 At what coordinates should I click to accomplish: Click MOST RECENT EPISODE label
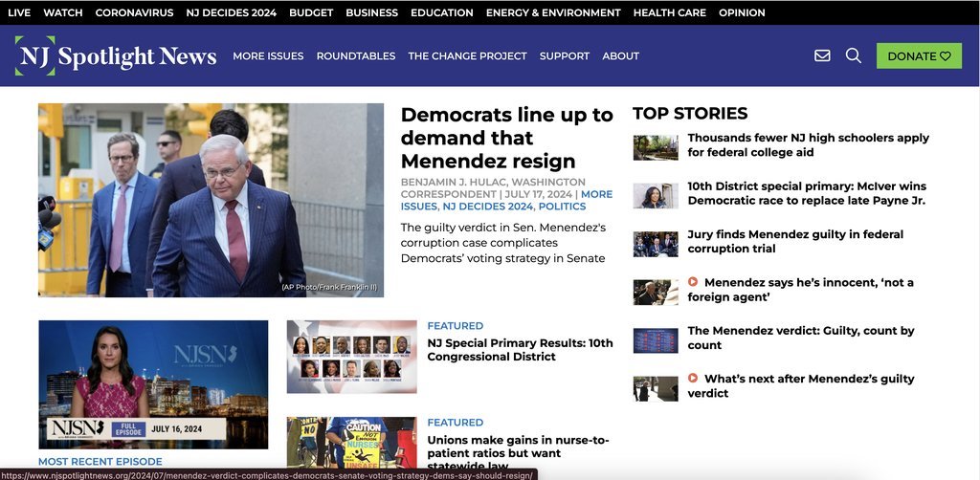[x=100, y=461]
